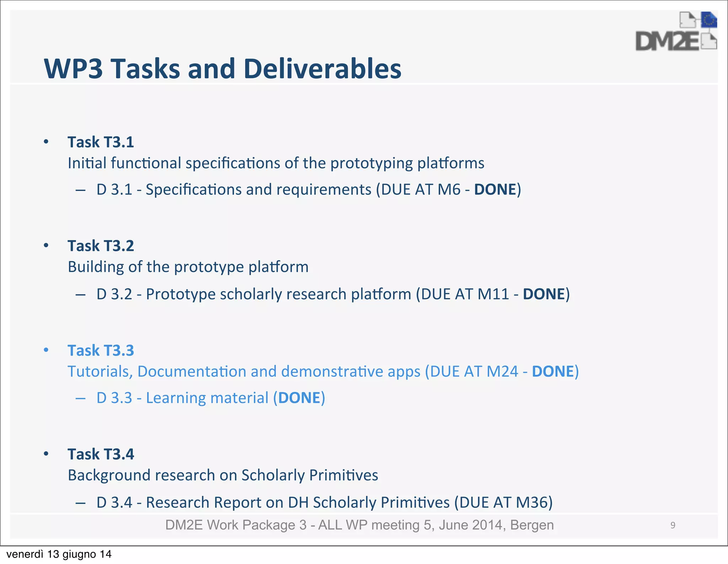This screenshot has height=564, width=728.
Task: Select the Task T3.2 heading
Action: [x=101, y=246]
